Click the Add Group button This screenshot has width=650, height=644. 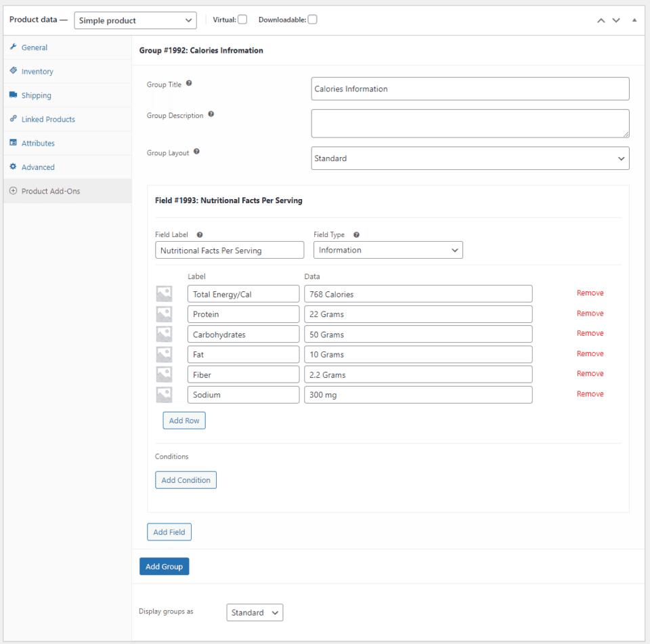point(164,566)
